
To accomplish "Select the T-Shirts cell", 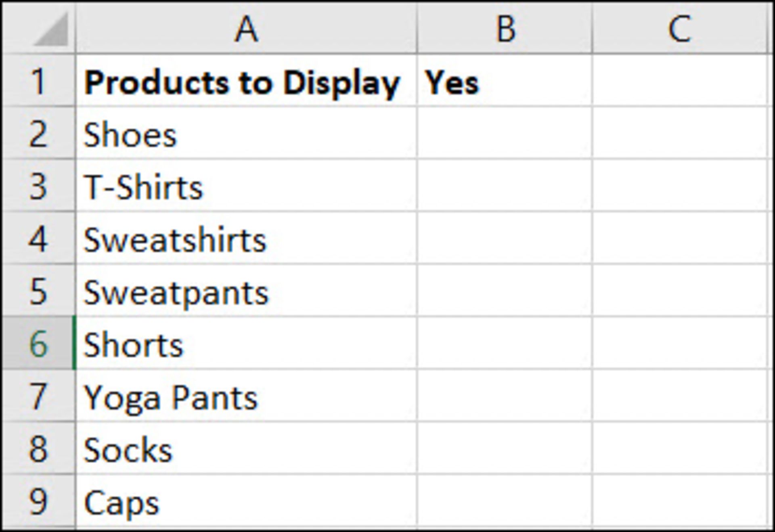I will coord(246,185).
